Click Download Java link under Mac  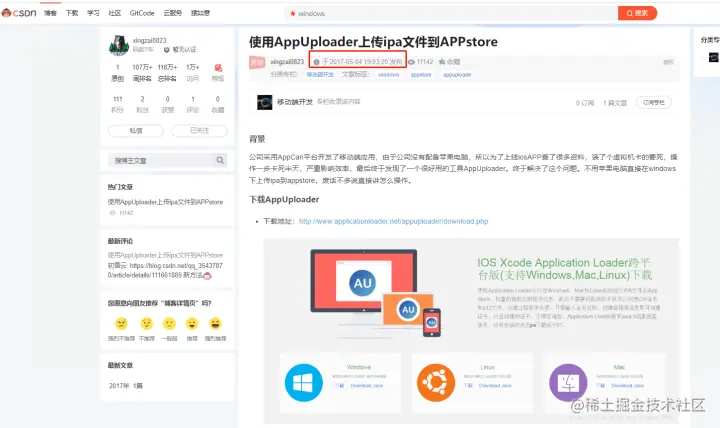point(628,386)
